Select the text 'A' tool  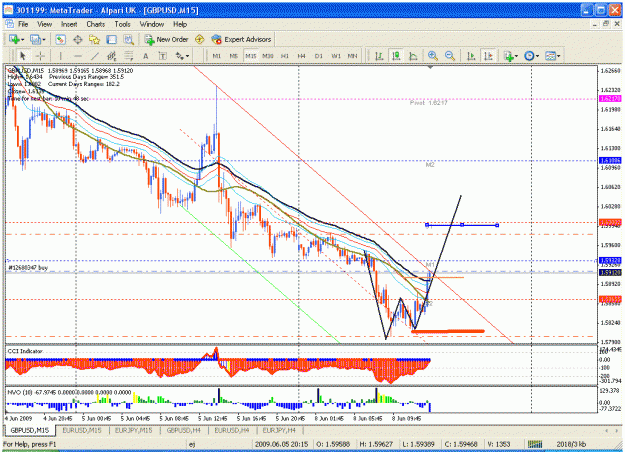pyautogui.click(x=145, y=56)
